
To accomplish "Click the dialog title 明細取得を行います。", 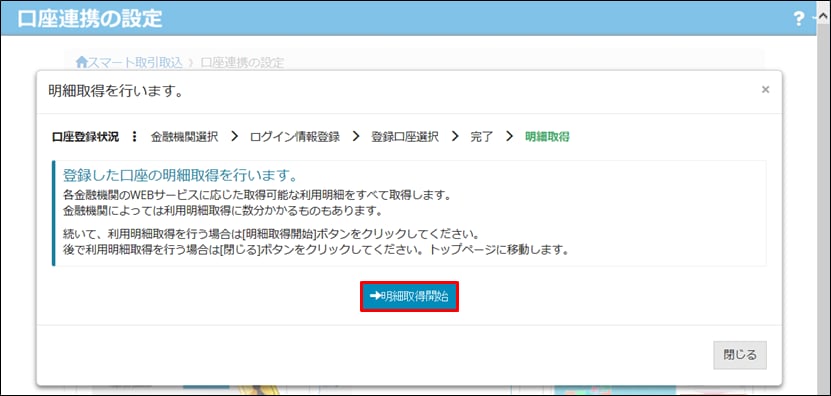I will coord(116,91).
